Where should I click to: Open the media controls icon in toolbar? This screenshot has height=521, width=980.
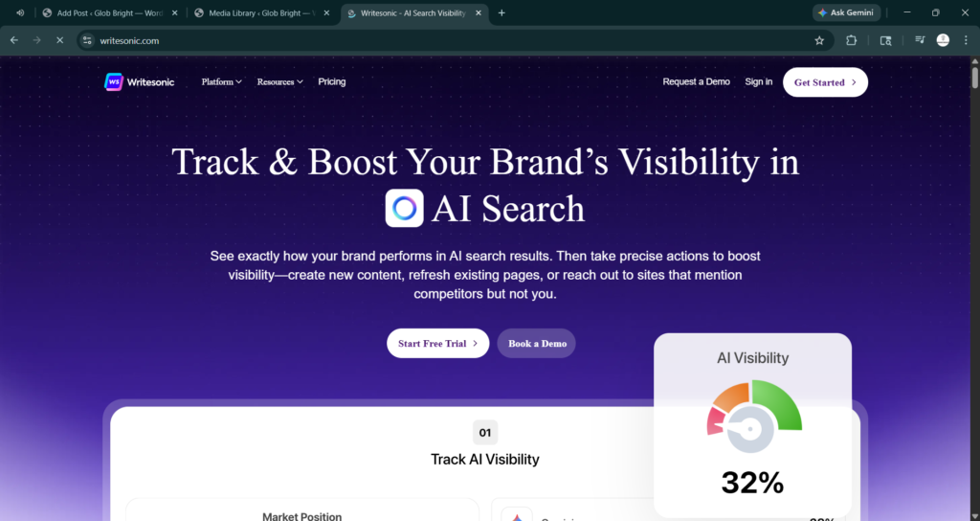pyautogui.click(x=920, y=40)
